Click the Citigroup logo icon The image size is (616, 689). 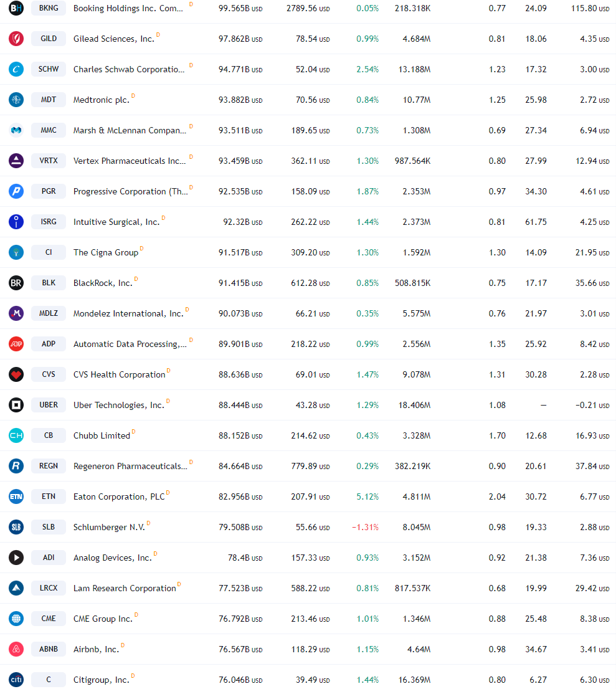[x=16, y=680]
